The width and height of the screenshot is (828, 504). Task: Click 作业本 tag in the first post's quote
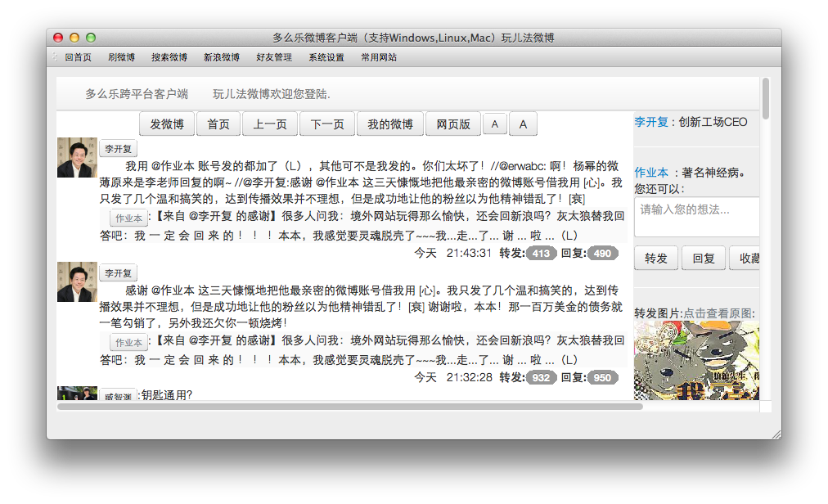pos(128,218)
